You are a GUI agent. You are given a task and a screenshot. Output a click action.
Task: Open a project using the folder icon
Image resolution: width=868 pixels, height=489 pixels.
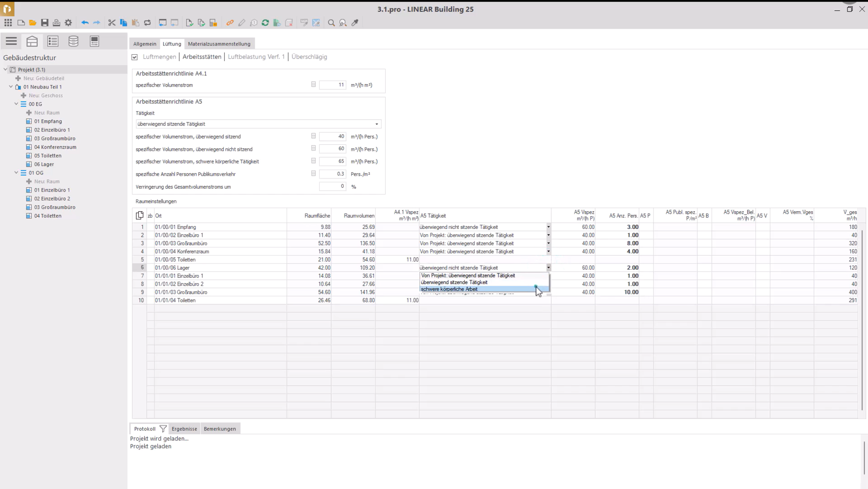pos(33,22)
